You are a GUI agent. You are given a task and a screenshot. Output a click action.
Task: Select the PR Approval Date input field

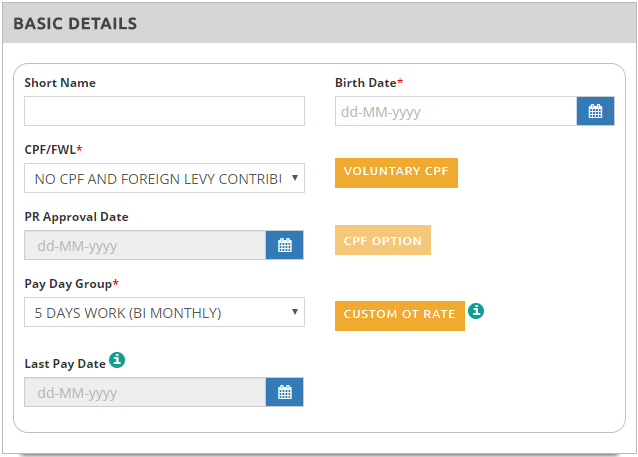coord(145,245)
